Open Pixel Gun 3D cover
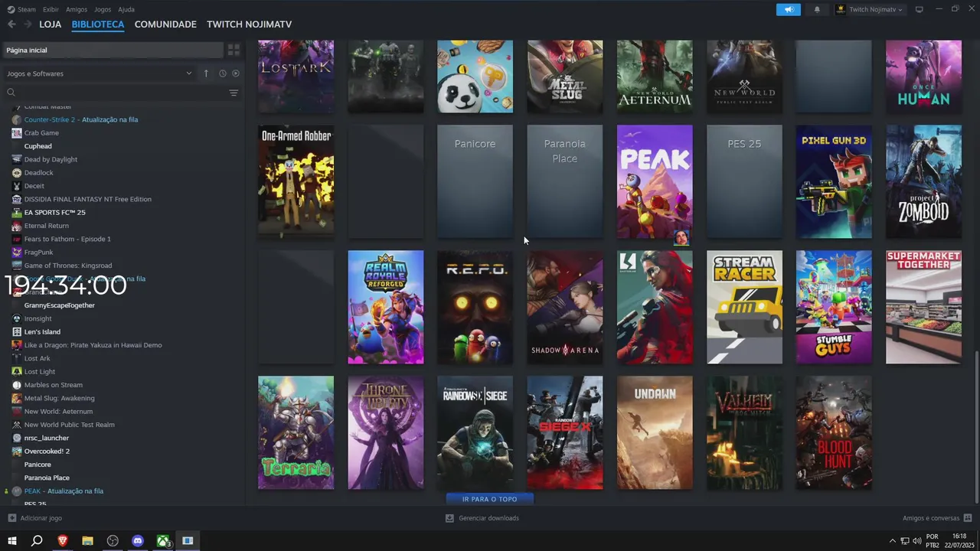 pyautogui.click(x=834, y=181)
